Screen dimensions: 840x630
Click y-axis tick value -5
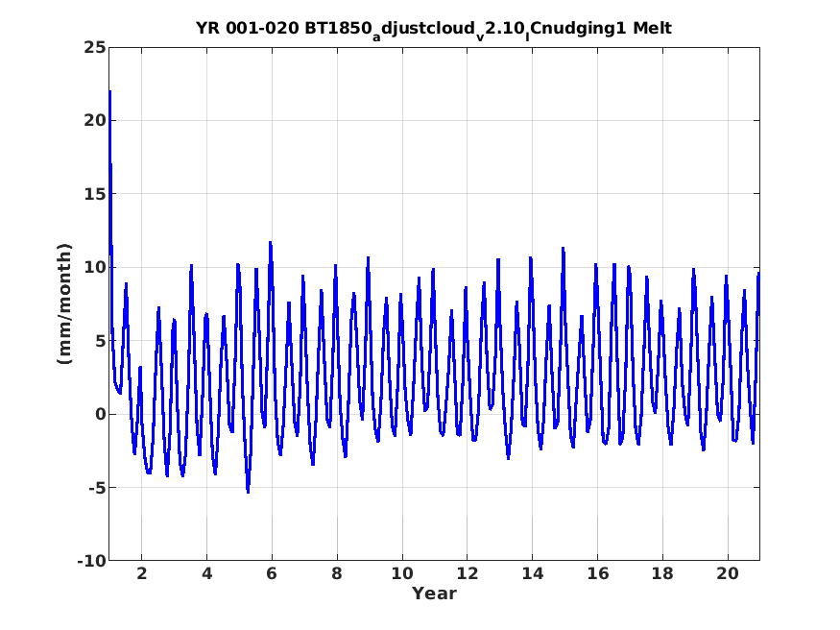[x=98, y=488]
